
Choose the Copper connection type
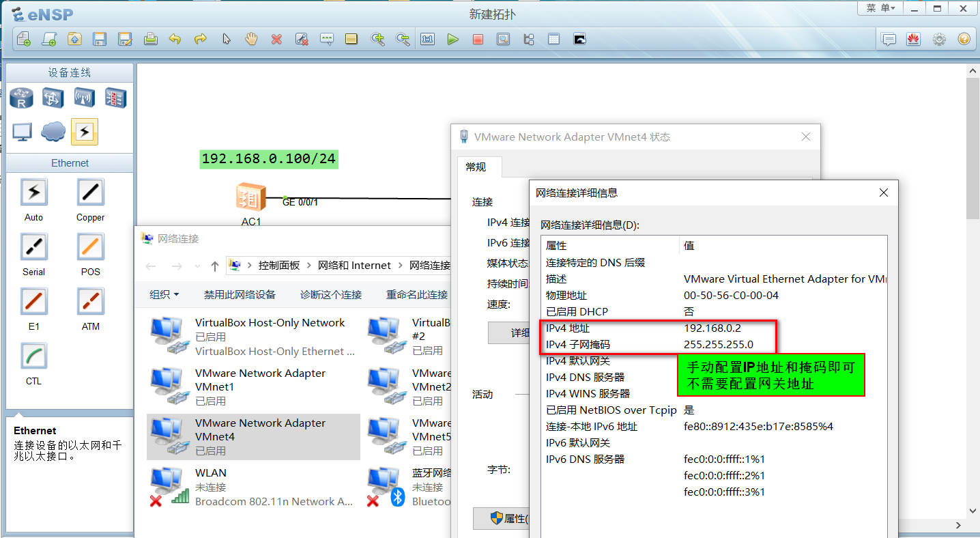pos(90,192)
